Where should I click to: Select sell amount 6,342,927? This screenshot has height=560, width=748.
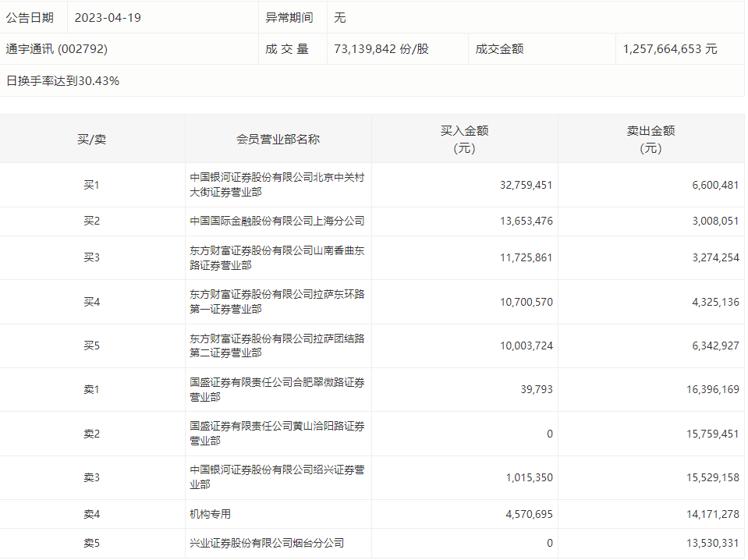coord(715,346)
